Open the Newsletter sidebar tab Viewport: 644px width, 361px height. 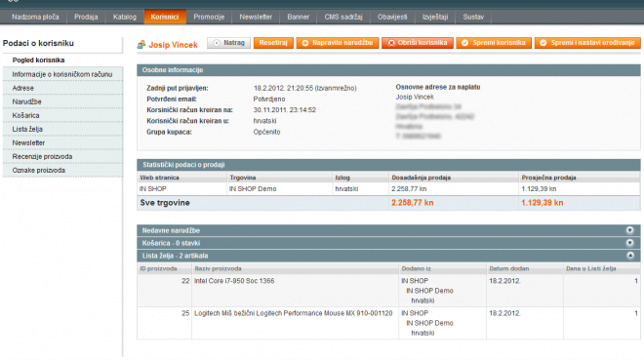click(x=62, y=142)
